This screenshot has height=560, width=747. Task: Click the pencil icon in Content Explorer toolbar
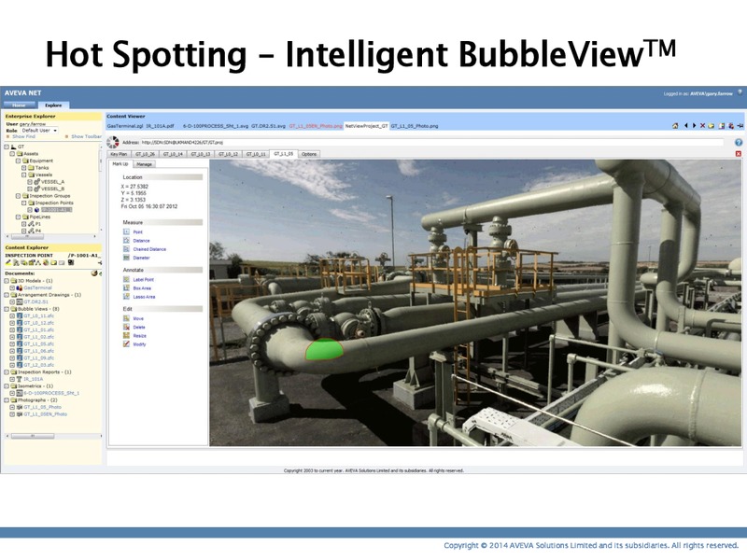[x=8, y=262]
